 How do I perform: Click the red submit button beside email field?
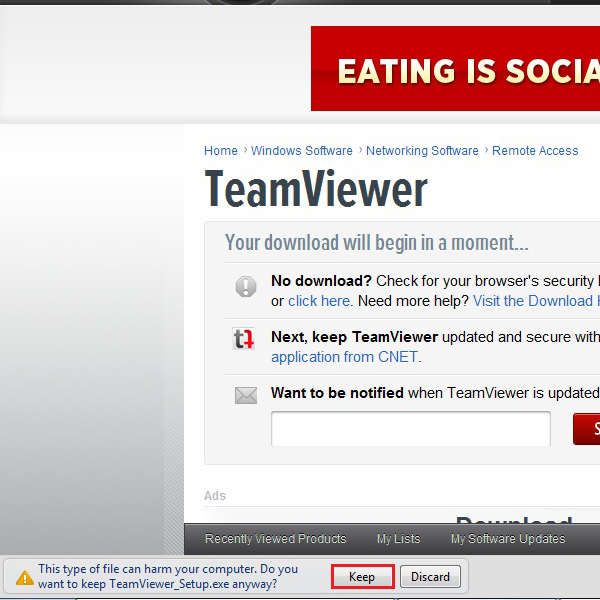587,429
